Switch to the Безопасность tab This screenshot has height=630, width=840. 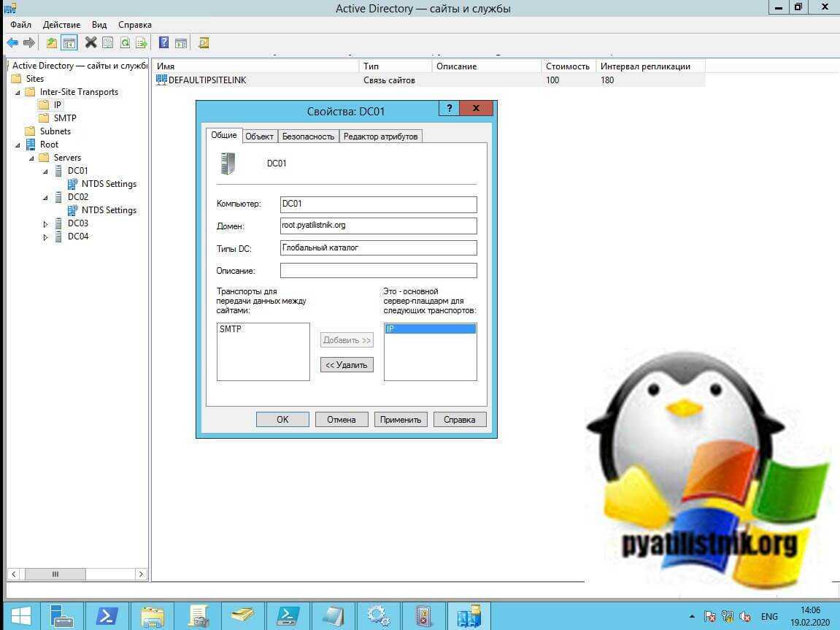click(x=308, y=137)
